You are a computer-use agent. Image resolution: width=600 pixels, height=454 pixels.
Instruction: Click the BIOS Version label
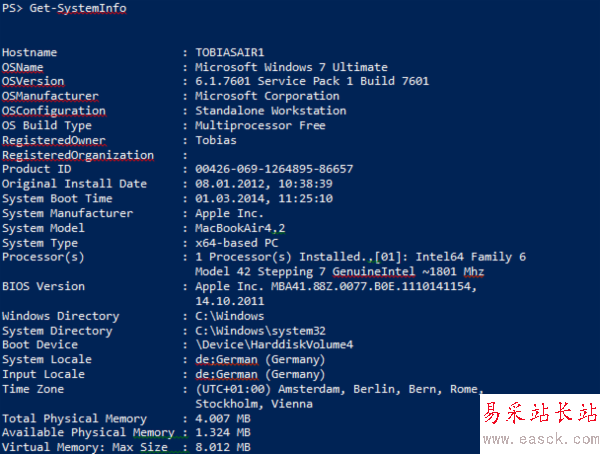43,286
